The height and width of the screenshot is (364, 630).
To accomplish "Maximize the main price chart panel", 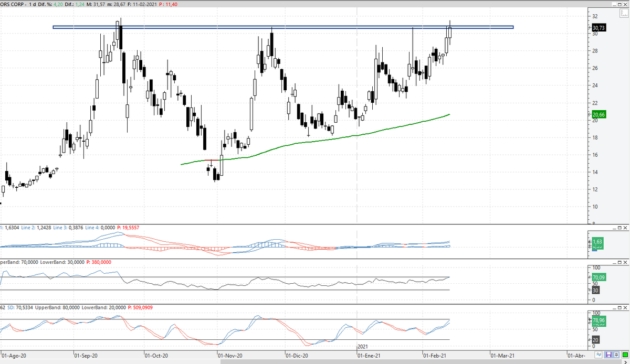I will [x=619, y=4].
